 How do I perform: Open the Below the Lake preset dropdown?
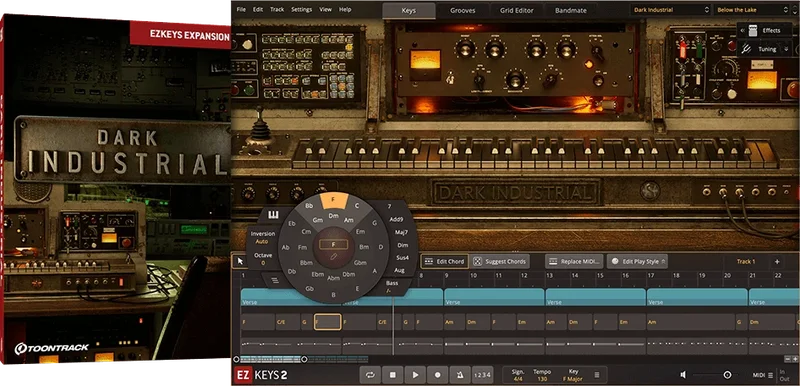coord(753,10)
